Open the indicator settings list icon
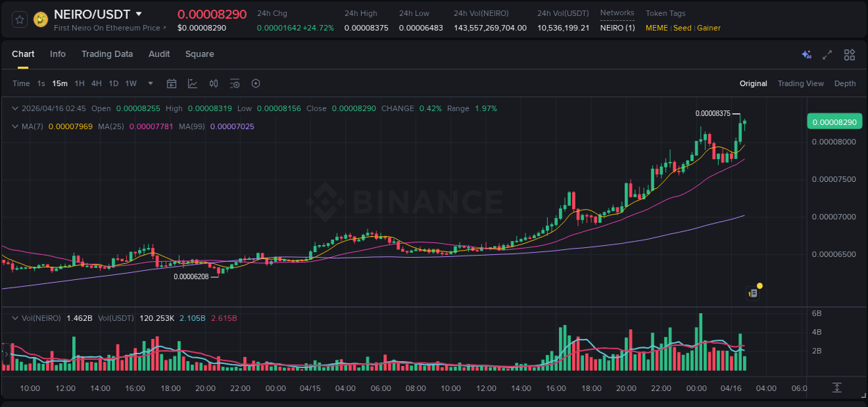 [x=235, y=83]
